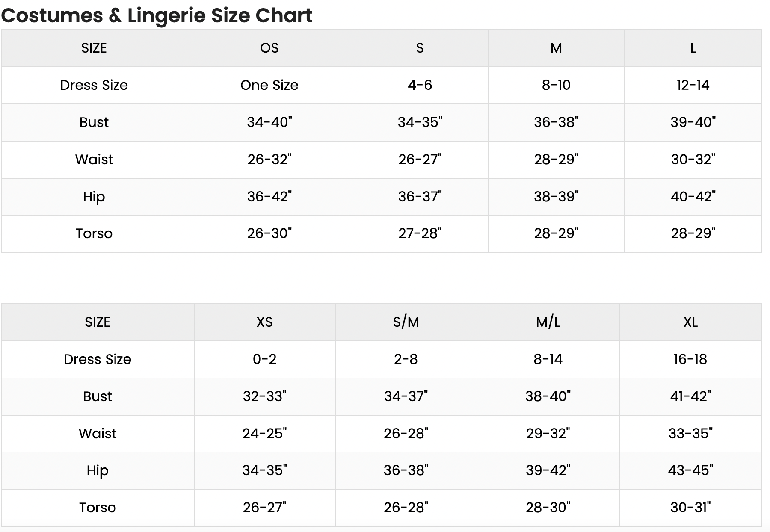Select the OS column header
This screenshot has width=770, height=532.
coord(269,48)
